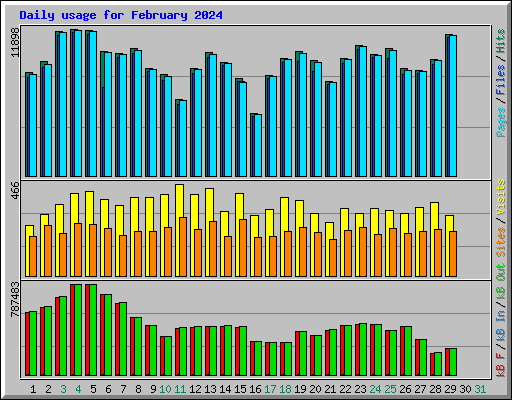Click the yellow 'Visits' legend label
Image resolution: width=512 pixels, height=400 pixels.
coord(501,197)
